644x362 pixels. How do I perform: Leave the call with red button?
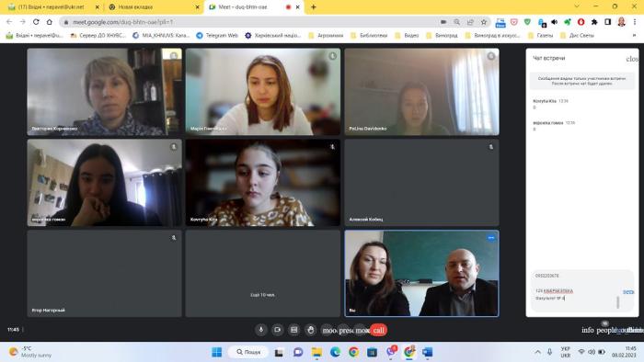[379, 330]
